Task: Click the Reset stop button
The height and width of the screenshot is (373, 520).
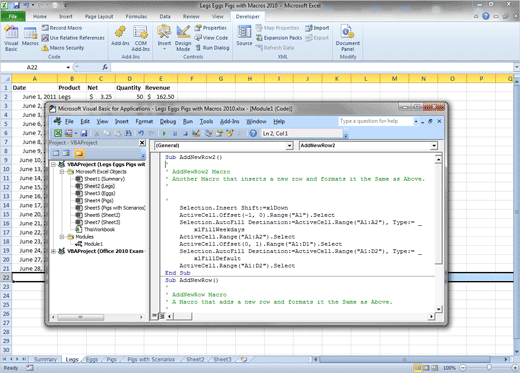Action: click(185, 133)
